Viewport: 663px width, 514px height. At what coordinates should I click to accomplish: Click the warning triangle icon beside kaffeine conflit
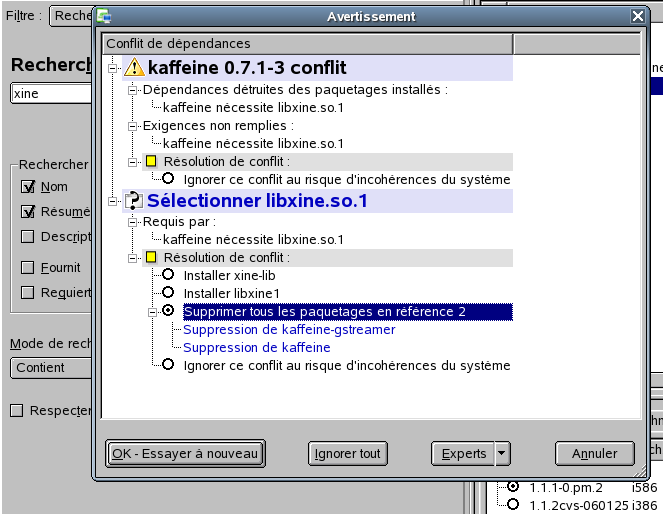pos(134,68)
